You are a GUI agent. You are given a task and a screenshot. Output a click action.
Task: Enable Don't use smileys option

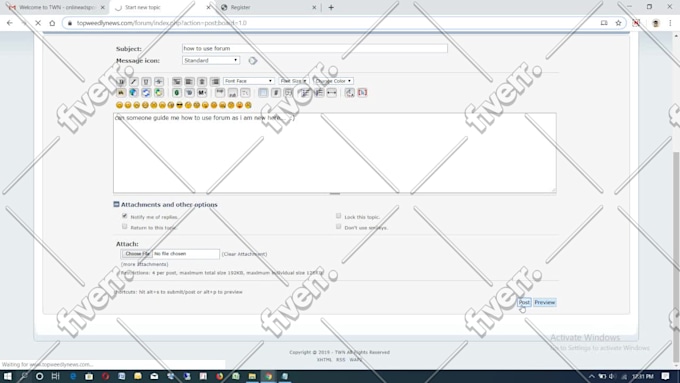(x=339, y=227)
